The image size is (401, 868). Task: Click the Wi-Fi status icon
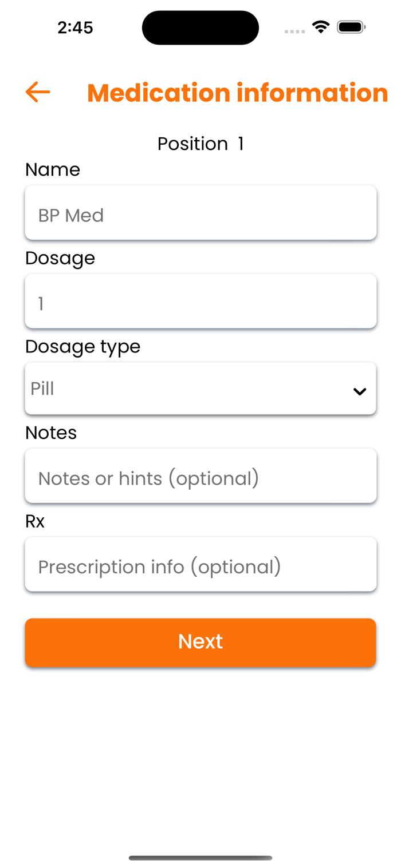(321, 27)
